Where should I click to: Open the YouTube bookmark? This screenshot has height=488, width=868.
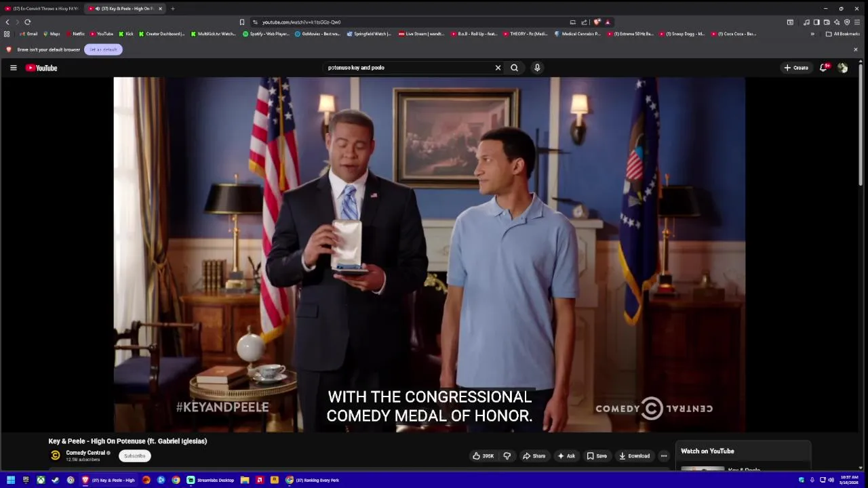coord(101,34)
